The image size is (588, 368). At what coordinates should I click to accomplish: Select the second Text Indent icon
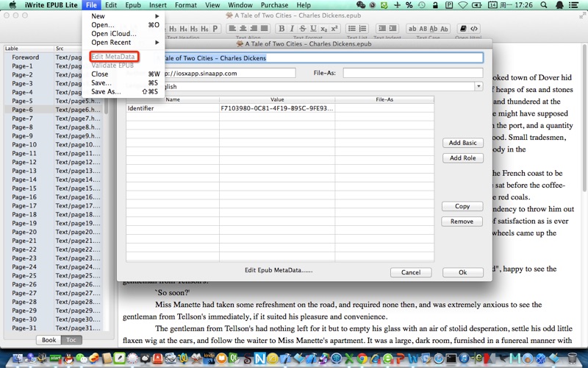click(393, 29)
